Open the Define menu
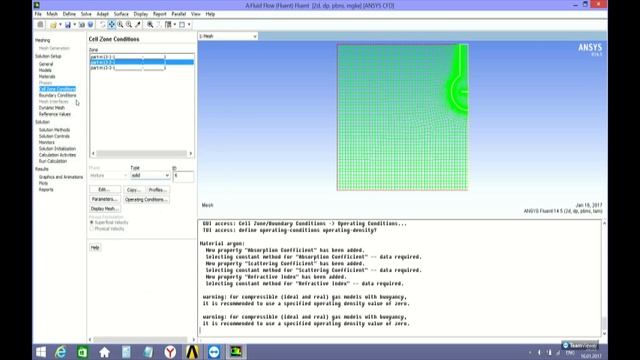Screen dimensions: 640x360 (69, 14)
